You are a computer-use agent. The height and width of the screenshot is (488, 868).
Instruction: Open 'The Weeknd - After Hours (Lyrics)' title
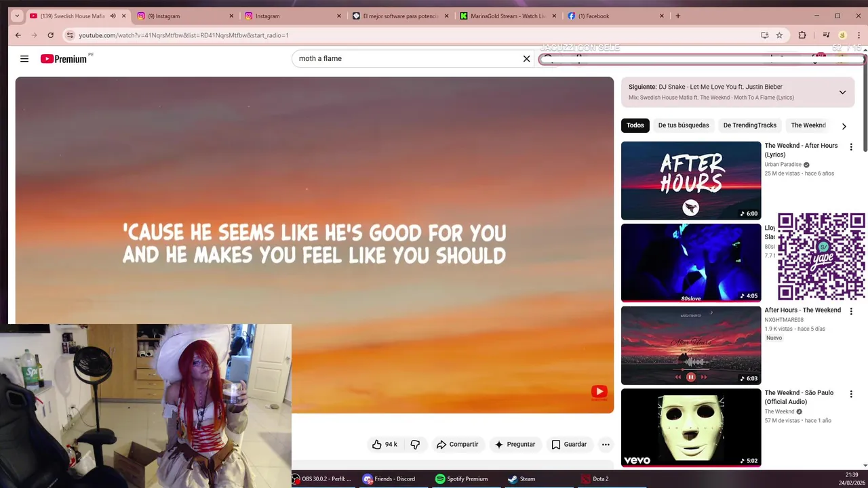tap(801, 150)
